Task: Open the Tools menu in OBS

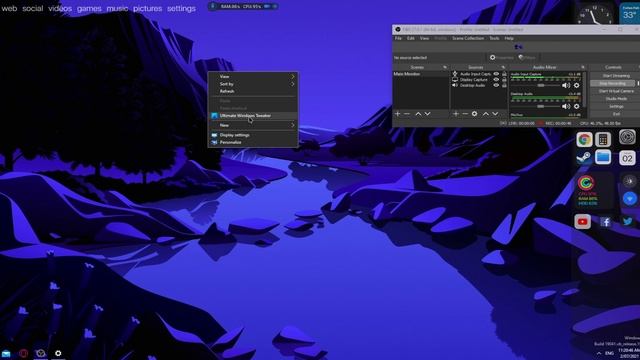Action: click(x=494, y=38)
